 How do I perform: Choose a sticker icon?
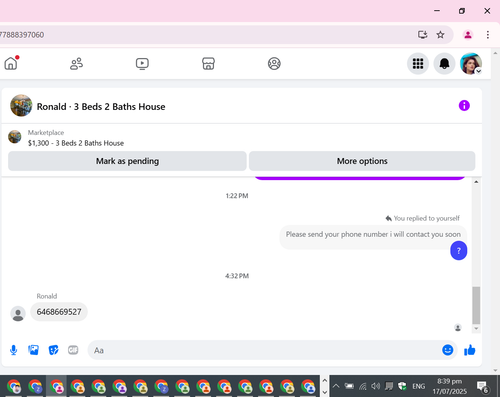53,350
